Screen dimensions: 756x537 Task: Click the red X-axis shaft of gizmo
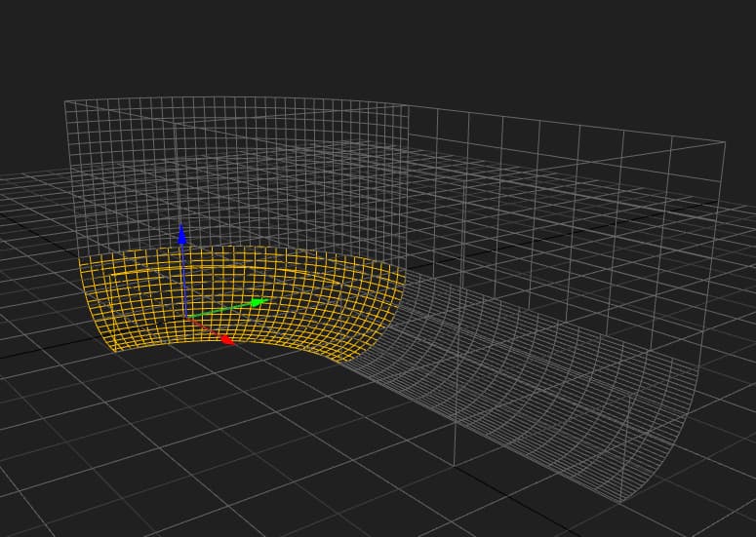coord(205,327)
